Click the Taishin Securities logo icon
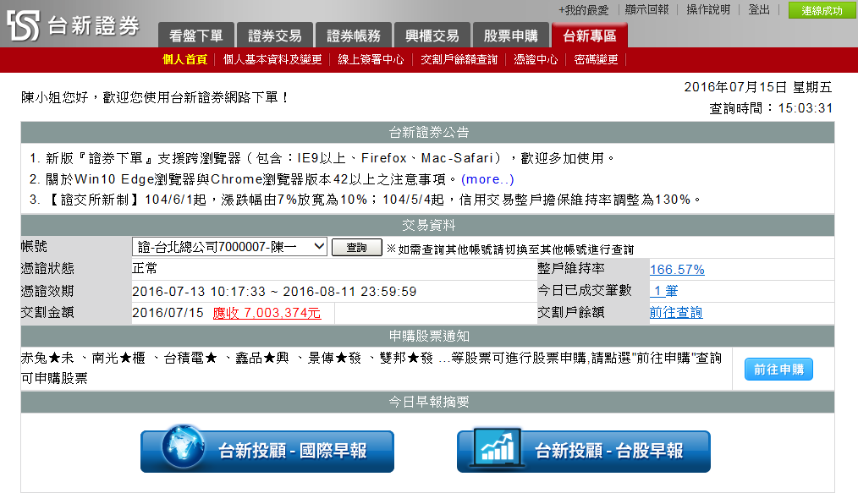This screenshot has width=858, height=504. coord(23,26)
